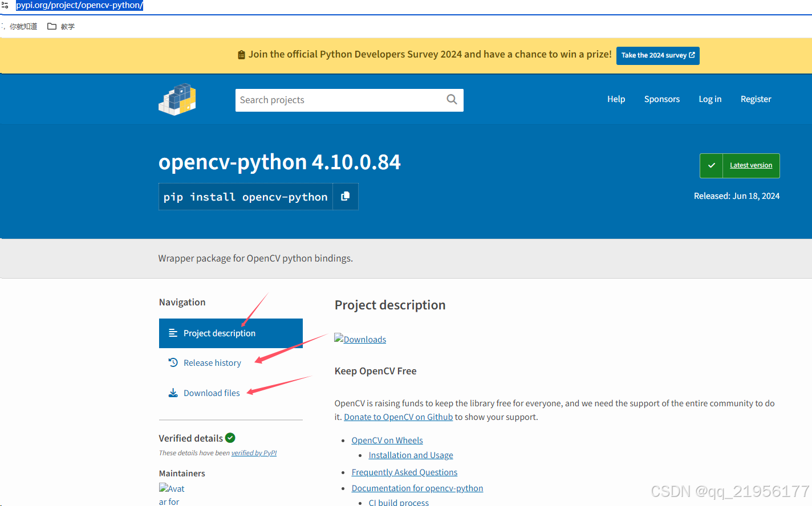Copy the pip install command to the clipboard
The width and height of the screenshot is (812, 506).
345,197
